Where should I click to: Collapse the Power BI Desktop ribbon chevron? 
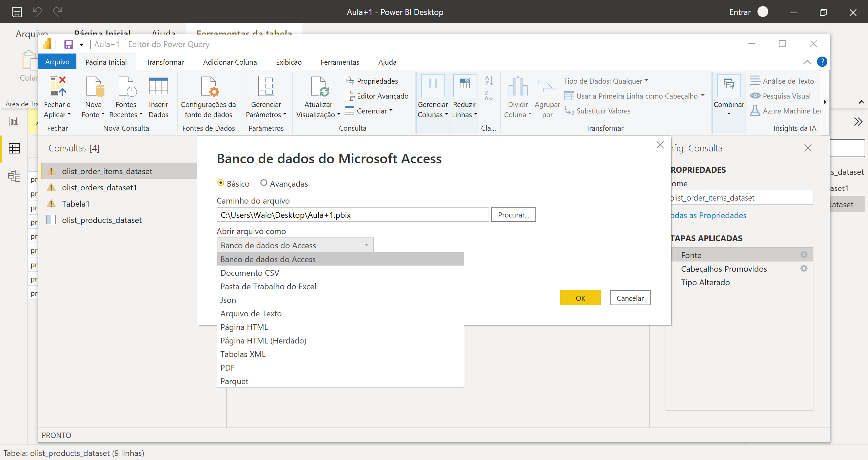[x=862, y=102]
